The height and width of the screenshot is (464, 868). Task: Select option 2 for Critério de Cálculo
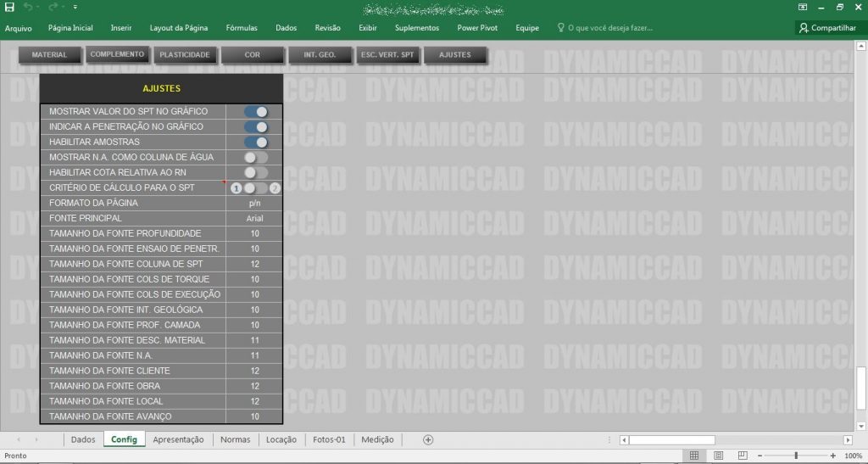click(x=275, y=188)
